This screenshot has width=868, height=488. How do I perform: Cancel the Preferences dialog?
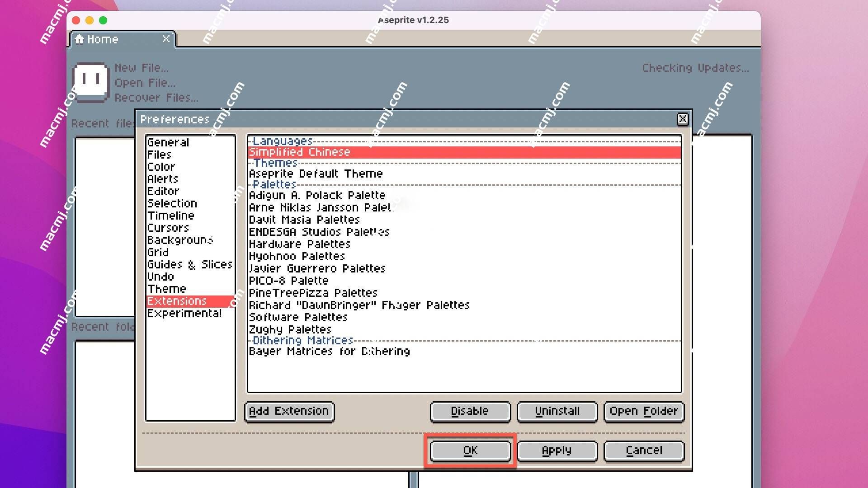(x=644, y=450)
